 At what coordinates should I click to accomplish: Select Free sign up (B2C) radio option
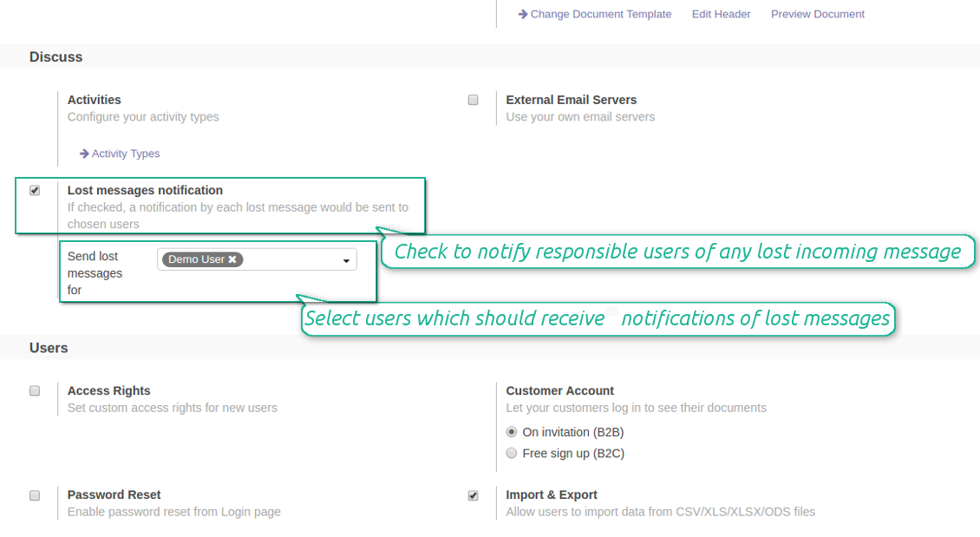click(512, 453)
